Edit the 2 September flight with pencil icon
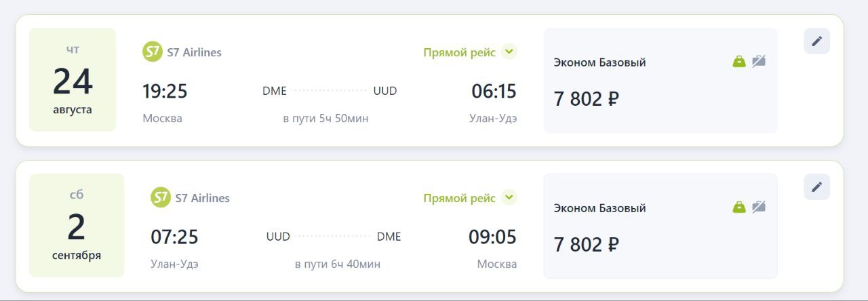 [x=816, y=187]
